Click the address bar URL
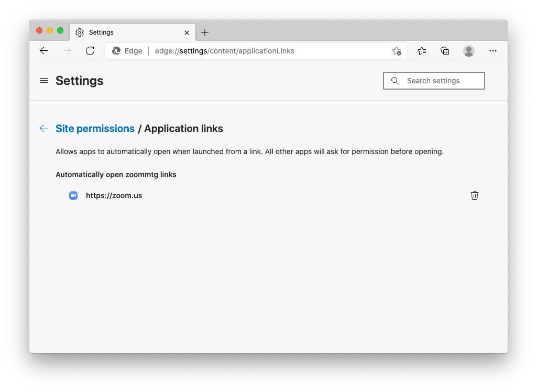This screenshot has height=392, width=537. click(x=224, y=51)
